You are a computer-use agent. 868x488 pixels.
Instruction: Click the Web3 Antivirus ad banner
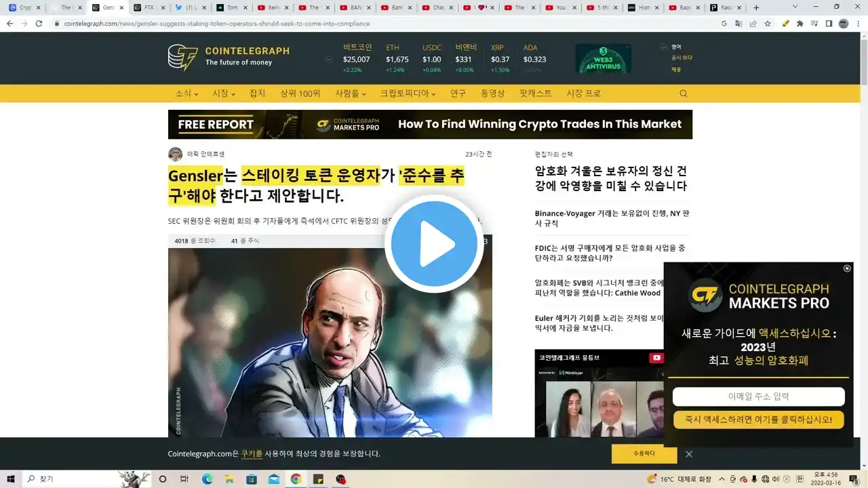pos(604,58)
